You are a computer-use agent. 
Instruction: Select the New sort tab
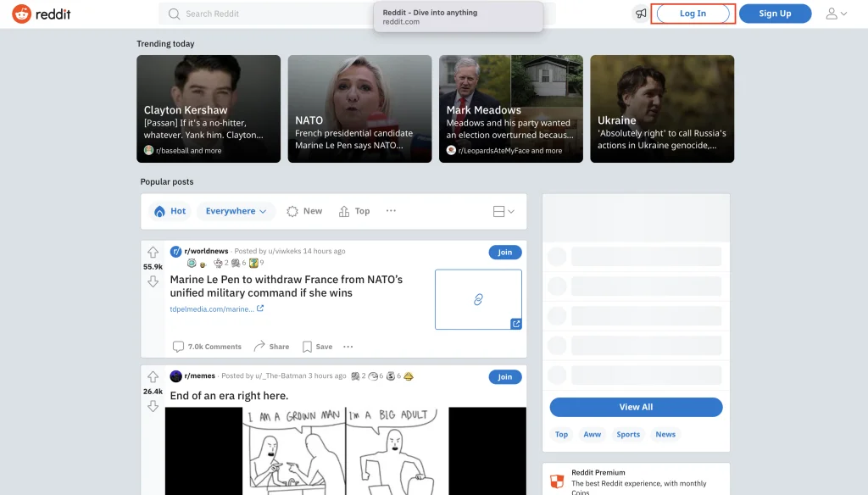point(304,211)
